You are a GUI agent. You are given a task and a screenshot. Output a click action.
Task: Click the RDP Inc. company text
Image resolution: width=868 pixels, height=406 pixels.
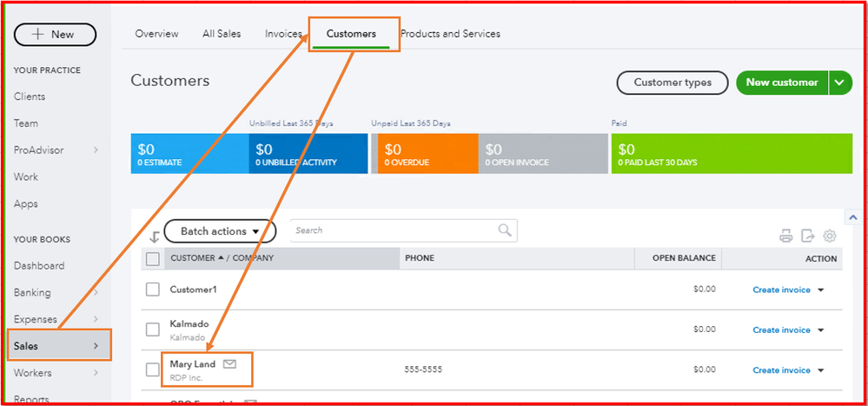click(x=186, y=378)
